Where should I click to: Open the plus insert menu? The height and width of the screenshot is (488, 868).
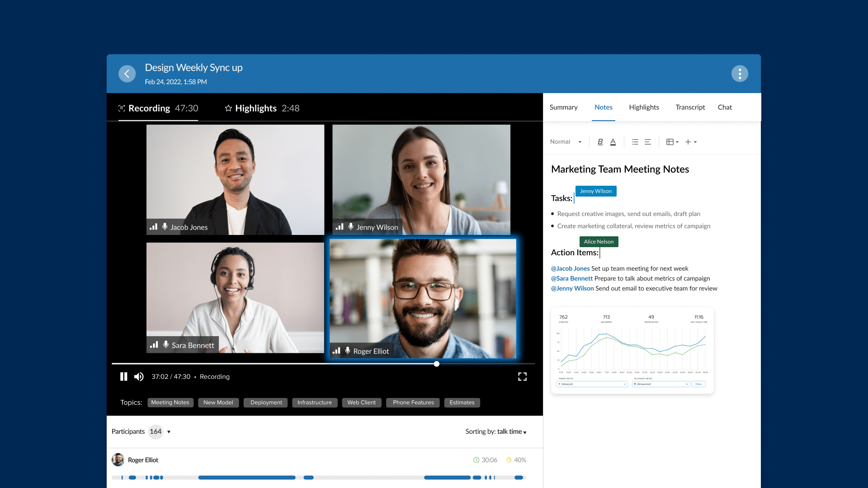pyautogui.click(x=691, y=142)
